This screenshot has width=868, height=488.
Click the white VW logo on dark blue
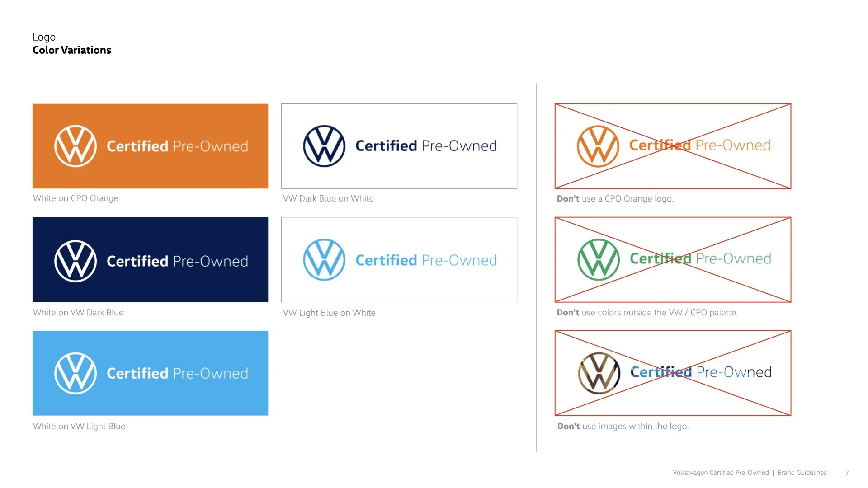pyautogui.click(x=75, y=261)
